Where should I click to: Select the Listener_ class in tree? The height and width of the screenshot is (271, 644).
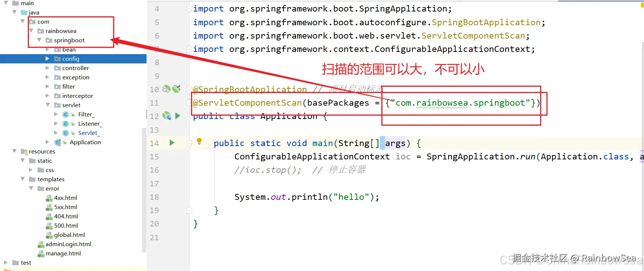point(90,124)
